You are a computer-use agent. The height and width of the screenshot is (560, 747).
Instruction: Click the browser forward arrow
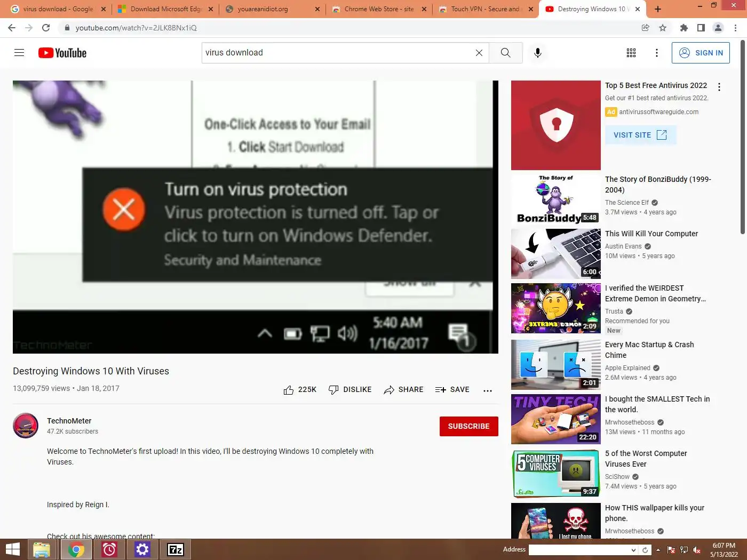click(29, 28)
